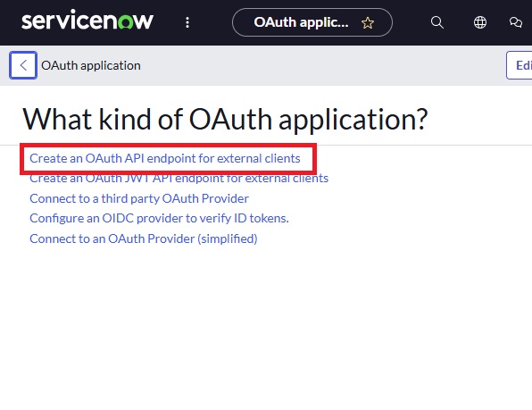Add page to favorites with star icon
The height and width of the screenshot is (410, 532).
(x=368, y=22)
